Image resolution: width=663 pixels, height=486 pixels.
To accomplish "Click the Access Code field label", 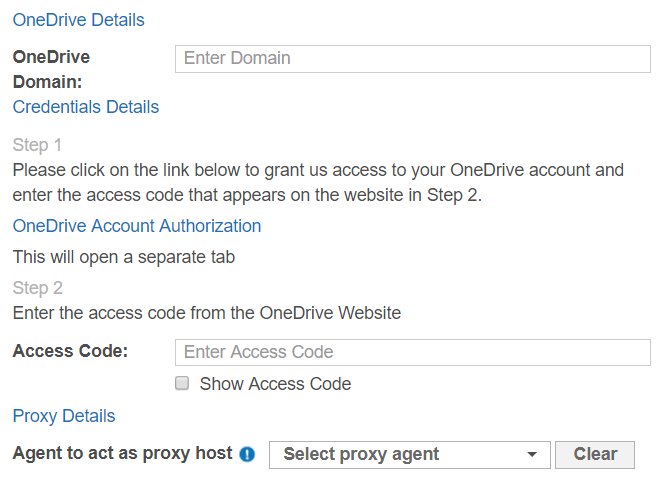I will point(70,352).
